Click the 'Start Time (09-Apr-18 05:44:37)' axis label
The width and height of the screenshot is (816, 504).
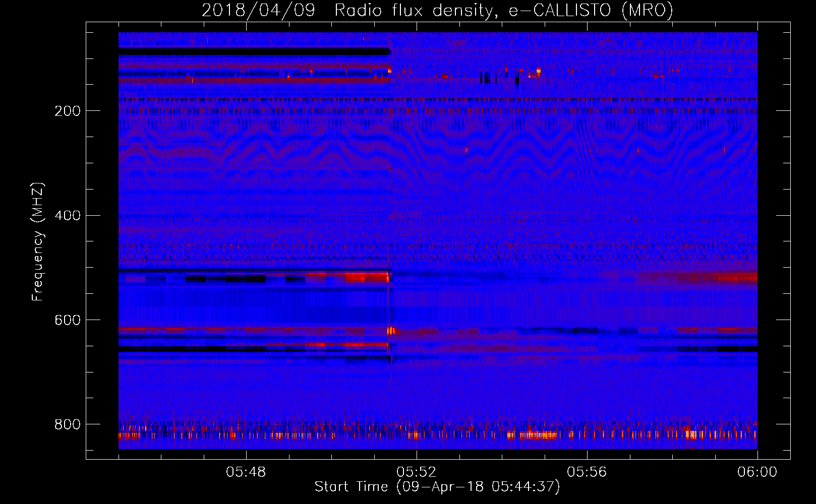tap(437, 487)
